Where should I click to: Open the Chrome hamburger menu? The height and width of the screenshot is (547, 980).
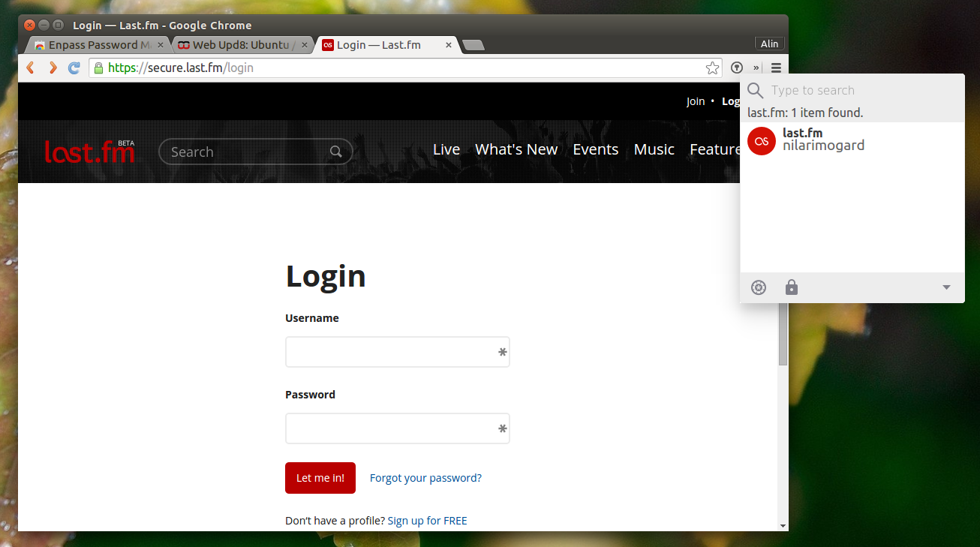tap(776, 68)
